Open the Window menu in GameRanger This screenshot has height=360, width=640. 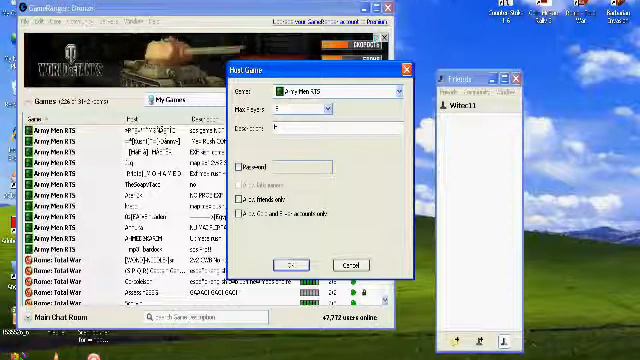click(133, 21)
